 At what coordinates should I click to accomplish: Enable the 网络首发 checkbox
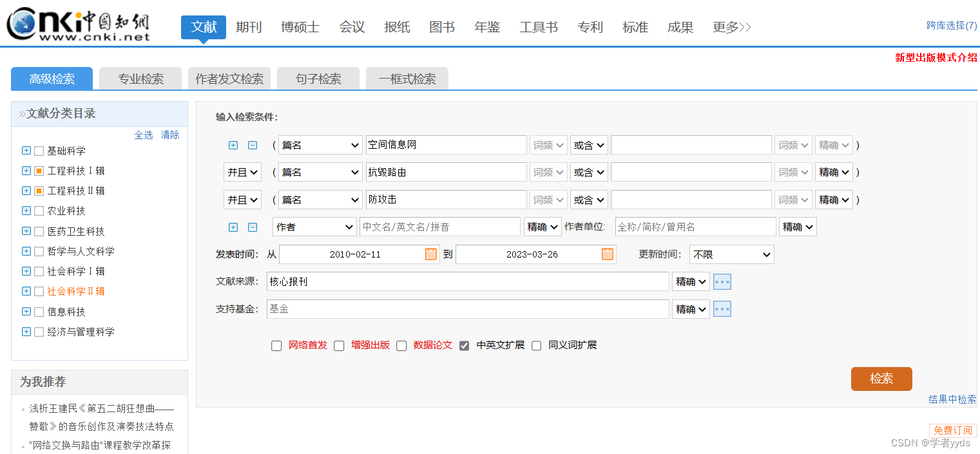point(276,345)
